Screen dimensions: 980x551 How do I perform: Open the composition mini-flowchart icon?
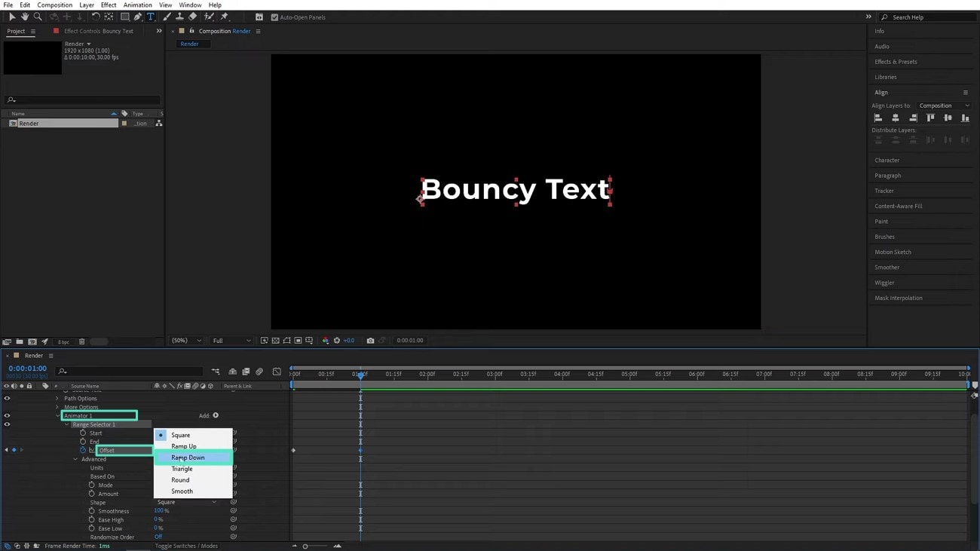[216, 372]
